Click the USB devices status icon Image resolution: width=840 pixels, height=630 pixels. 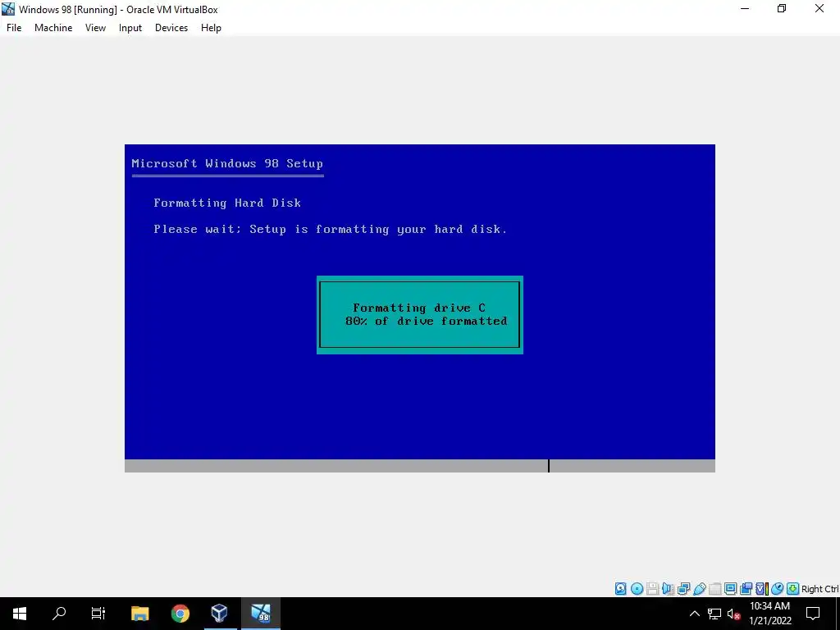point(699,589)
